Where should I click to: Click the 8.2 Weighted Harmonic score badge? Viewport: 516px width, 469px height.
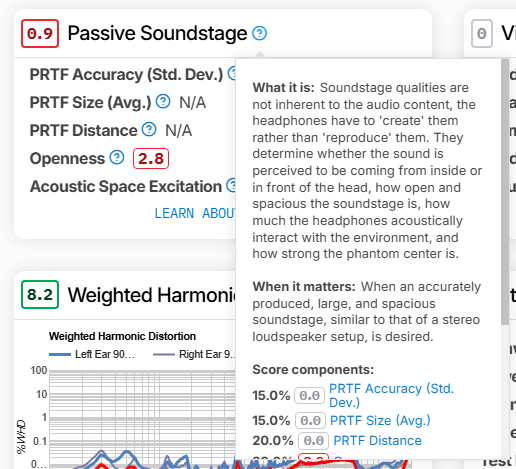click(40, 295)
